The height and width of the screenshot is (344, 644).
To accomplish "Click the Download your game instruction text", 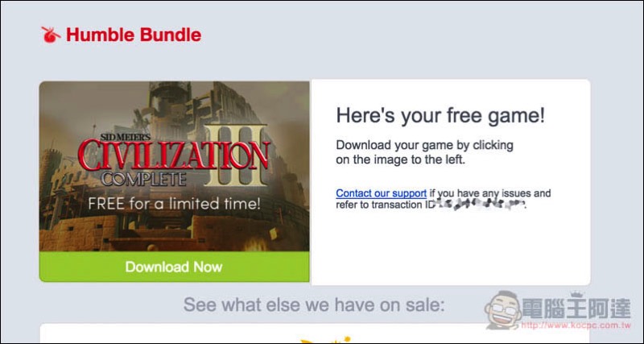I will (x=425, y=152).
